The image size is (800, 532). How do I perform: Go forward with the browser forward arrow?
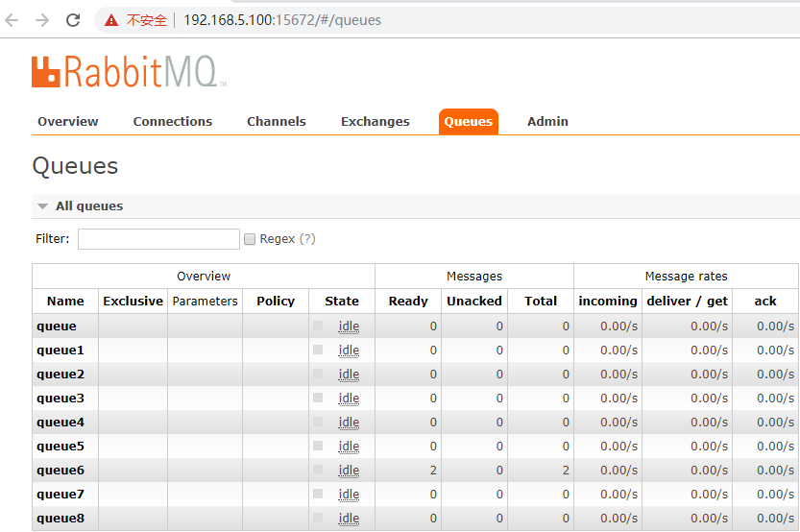tap(42, 20)
